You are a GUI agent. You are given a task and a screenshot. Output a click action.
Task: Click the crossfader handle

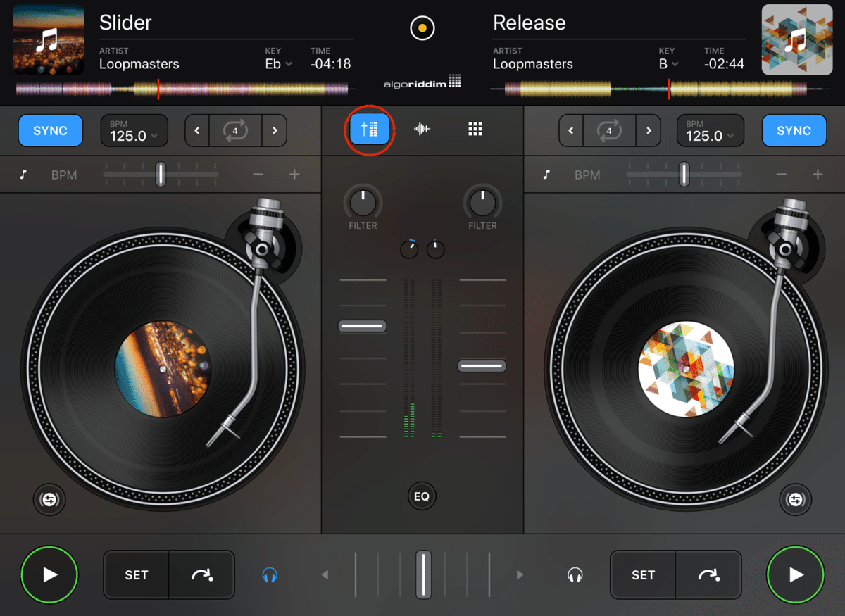pos(423,575)
